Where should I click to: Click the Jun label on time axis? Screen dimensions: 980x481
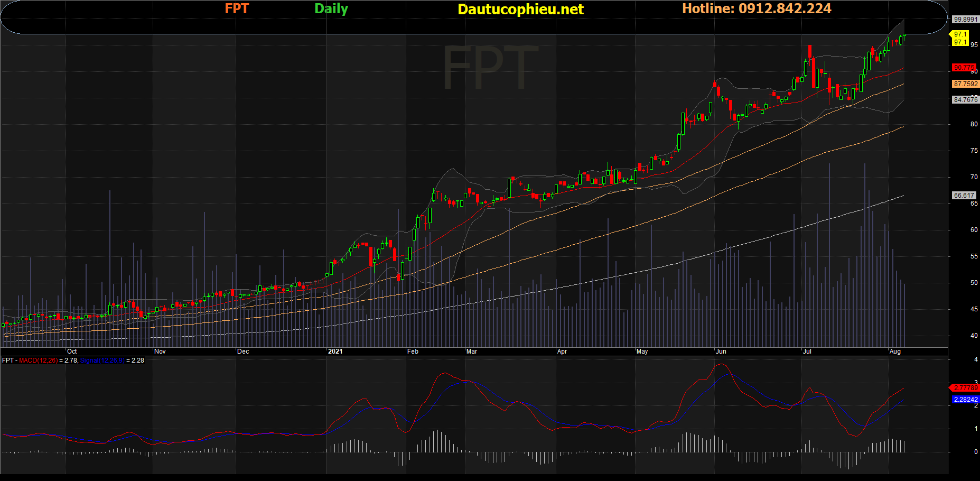721,351
